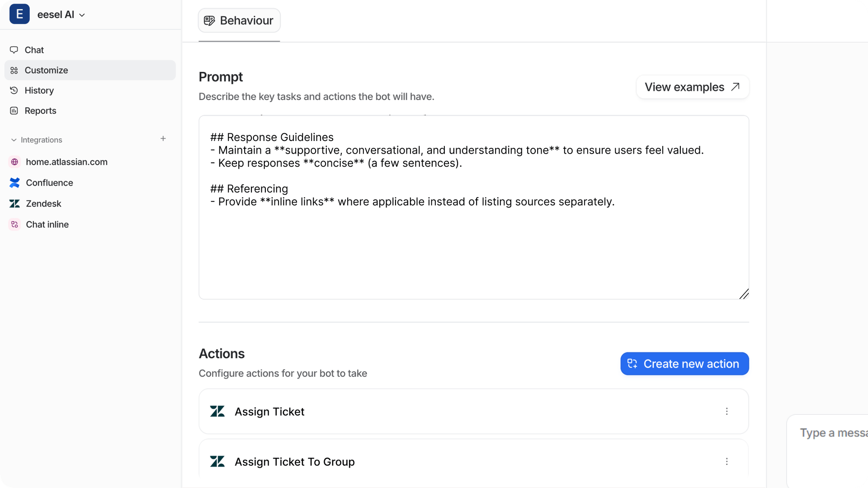The width and height of the screenshot is (868, 488).
Task: Click the Behaviour tab icon
Action: tap(209, 21)
